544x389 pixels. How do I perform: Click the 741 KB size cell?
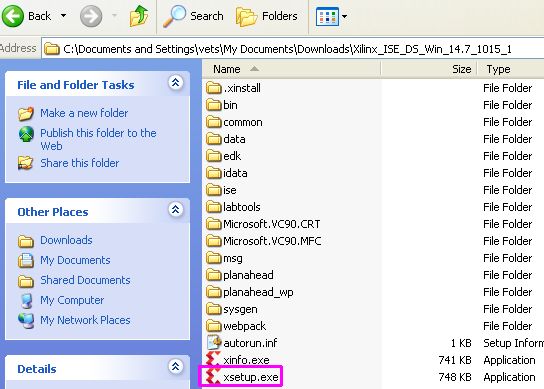coord(455,360)
